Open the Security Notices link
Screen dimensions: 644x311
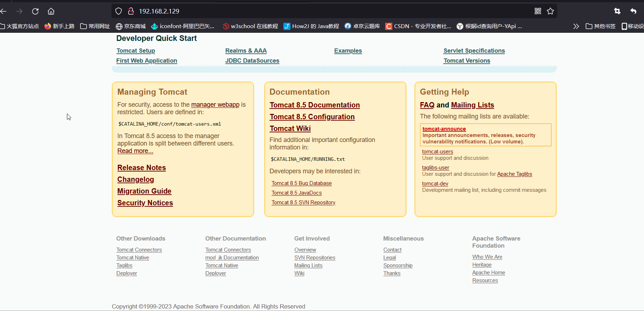[145, 203]
